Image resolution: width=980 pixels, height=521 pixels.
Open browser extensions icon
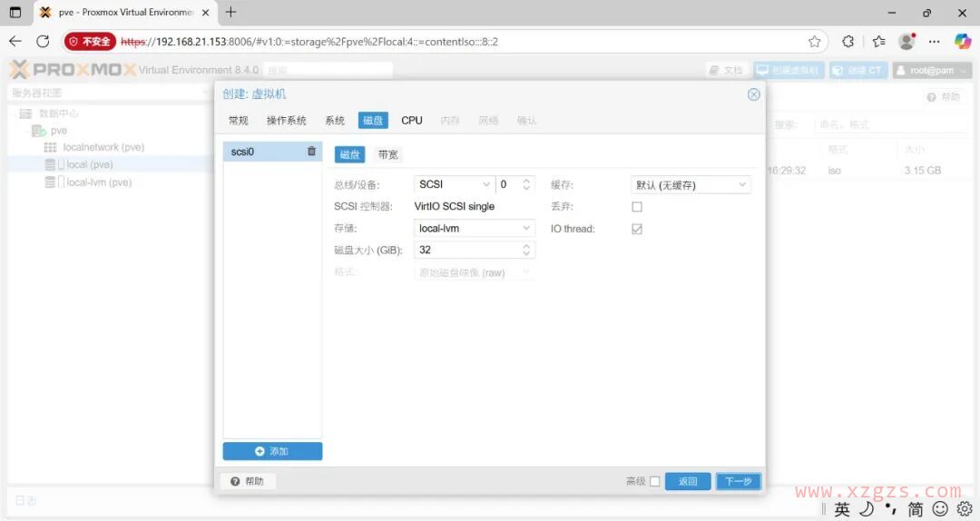848,41
